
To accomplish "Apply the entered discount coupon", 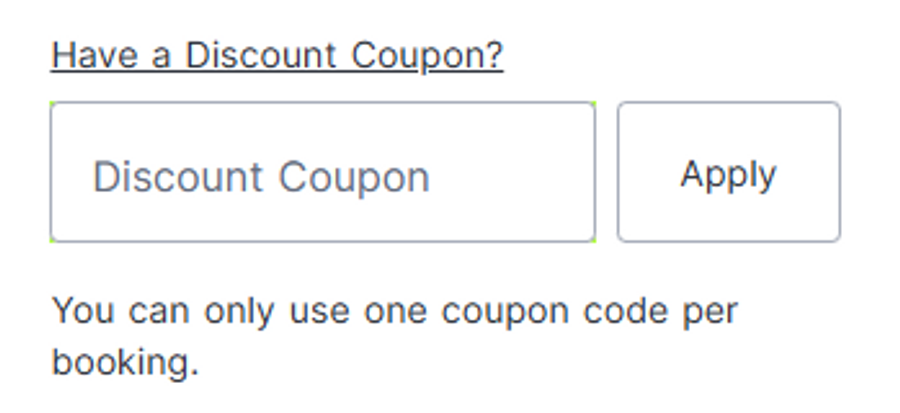I will pyautogui.click(x=728, y=172).
